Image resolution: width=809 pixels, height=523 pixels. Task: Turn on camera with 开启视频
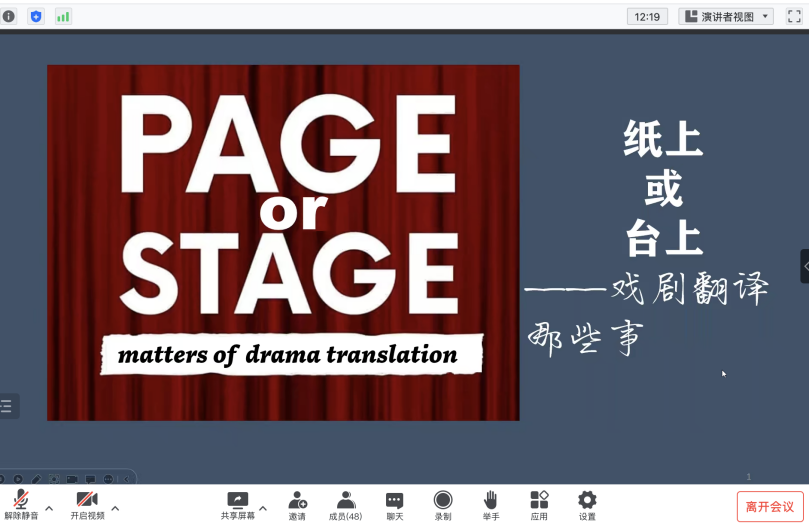[87, 503]
